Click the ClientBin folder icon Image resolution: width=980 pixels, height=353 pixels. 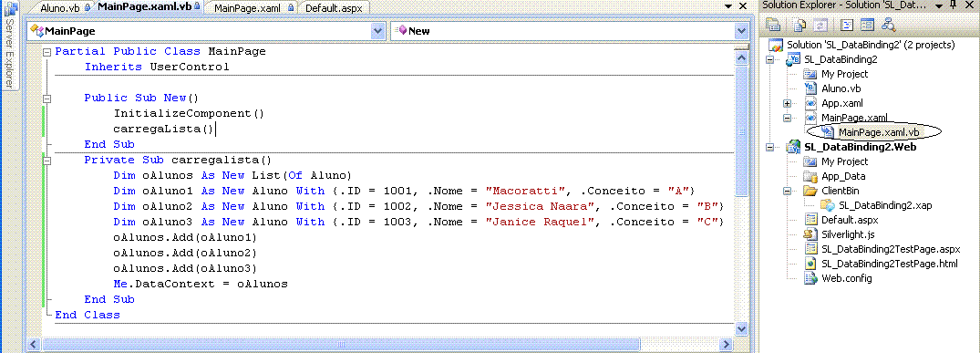tap(810, 191)
